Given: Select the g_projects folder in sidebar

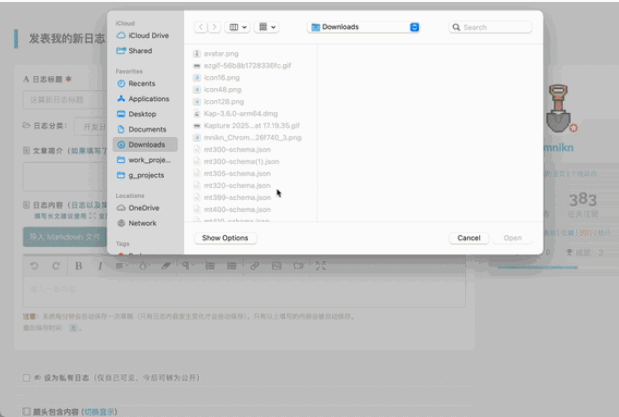Looking at the screenshot, I should click(146, 174).
